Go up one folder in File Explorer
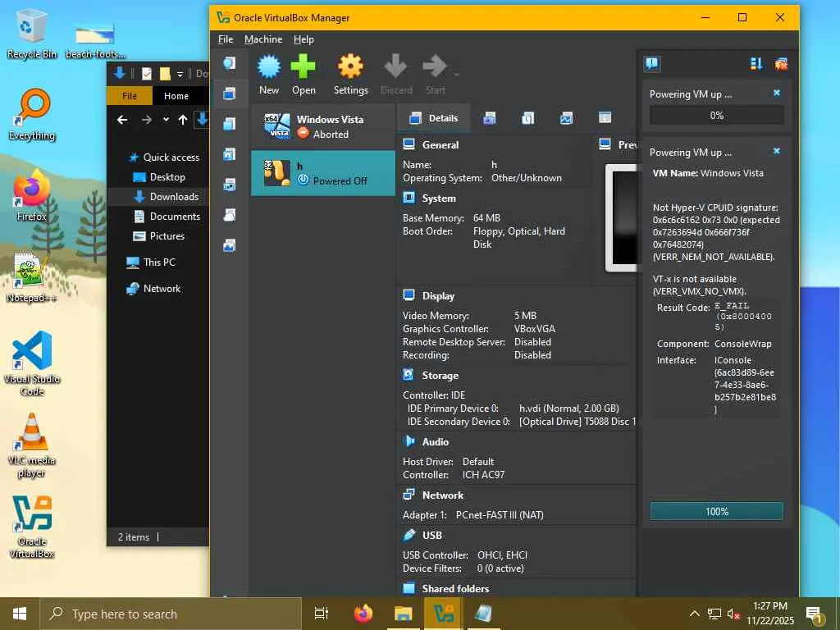Viewport: 840px width, 630px height. click(x=183, y=120)
